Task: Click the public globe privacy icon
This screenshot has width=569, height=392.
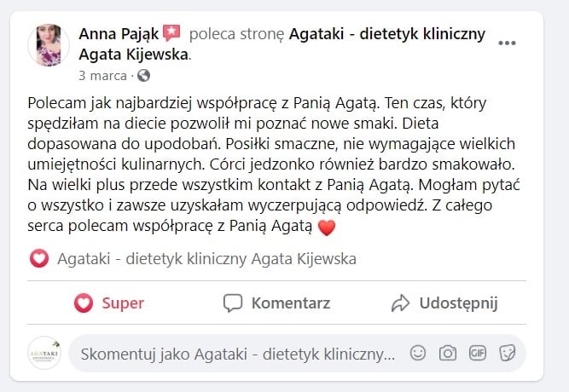Action: tap(142, 75)
